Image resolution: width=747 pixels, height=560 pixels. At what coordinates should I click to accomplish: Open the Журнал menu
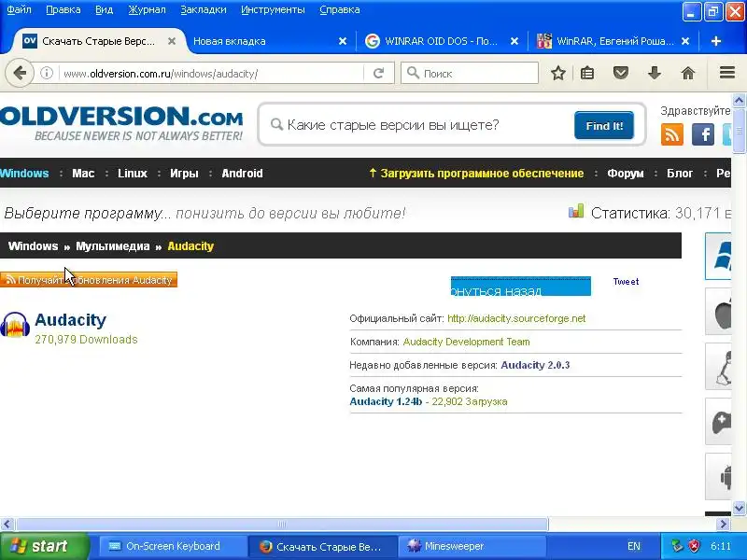(x=147, y=10)
